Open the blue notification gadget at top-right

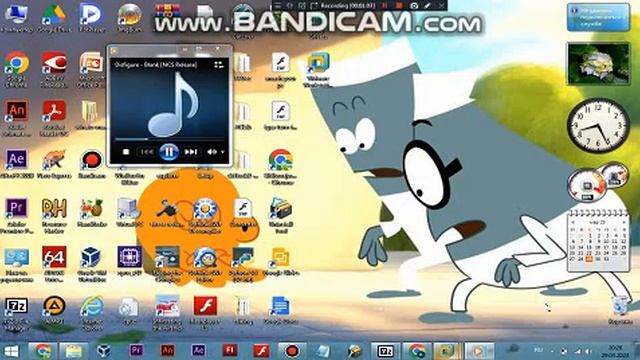[598, 17]
